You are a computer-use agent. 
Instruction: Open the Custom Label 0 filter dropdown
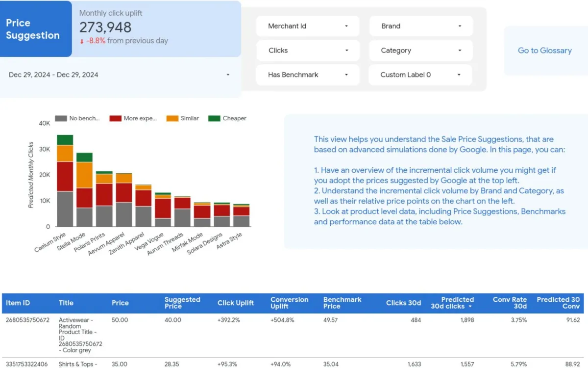point(420,75)
